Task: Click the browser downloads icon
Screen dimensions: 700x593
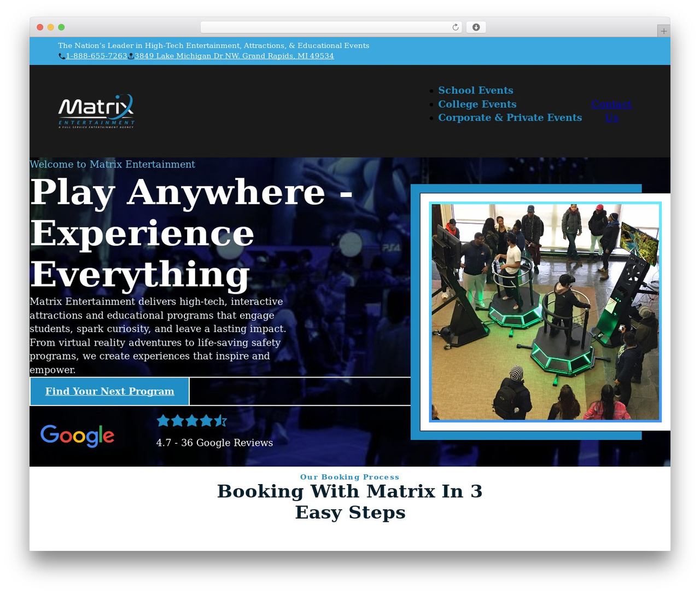Action: click(476, 27)
